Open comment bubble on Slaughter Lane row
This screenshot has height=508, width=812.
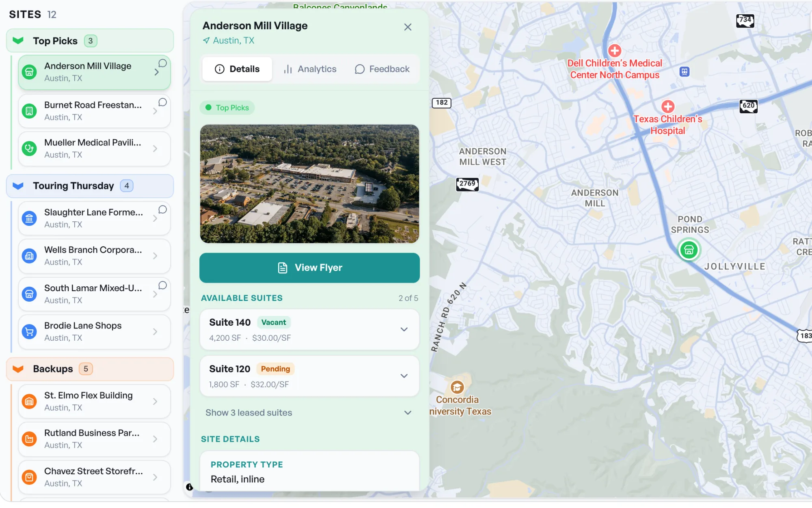(x=162, y=210)
